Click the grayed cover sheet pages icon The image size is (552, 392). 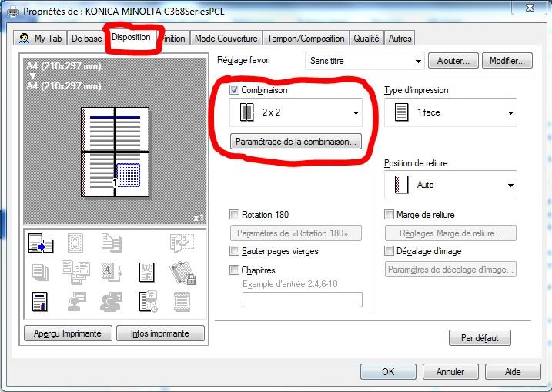(x=112, y=243)
